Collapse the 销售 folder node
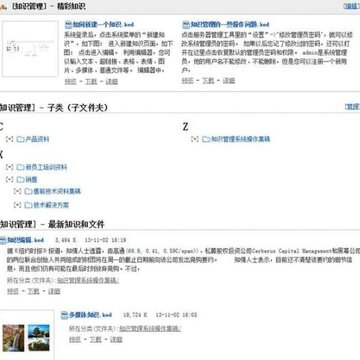 [x=10, y=180]
